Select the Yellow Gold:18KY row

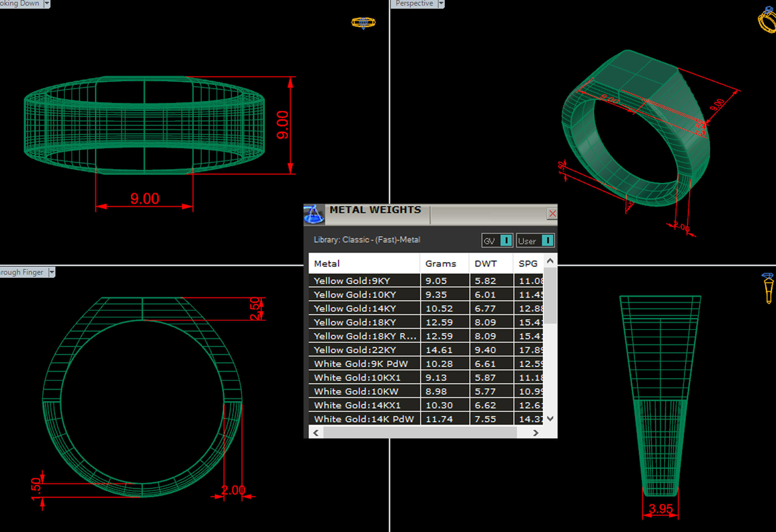click(355, 322)
